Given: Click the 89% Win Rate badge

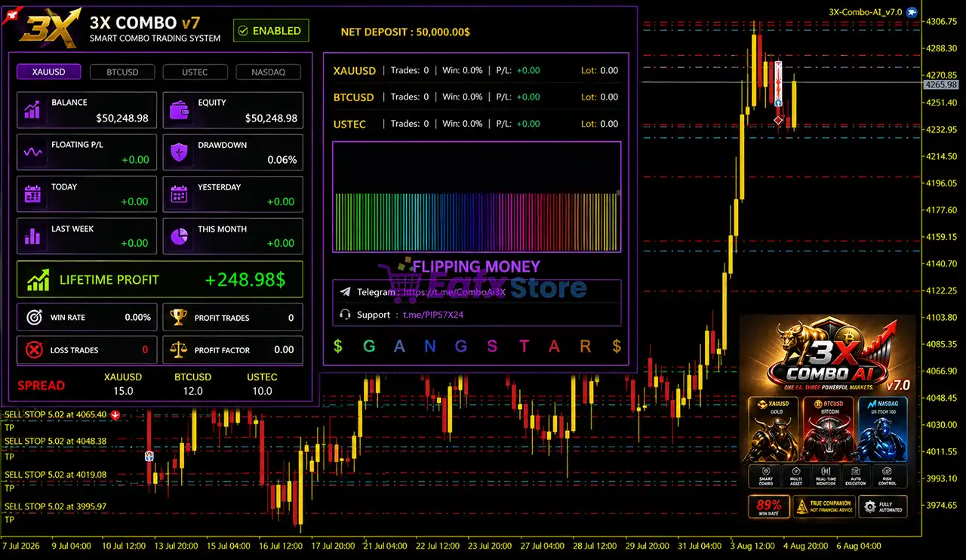Looking at the screenshot, I should pyautogui.click(x=768, y=506).
